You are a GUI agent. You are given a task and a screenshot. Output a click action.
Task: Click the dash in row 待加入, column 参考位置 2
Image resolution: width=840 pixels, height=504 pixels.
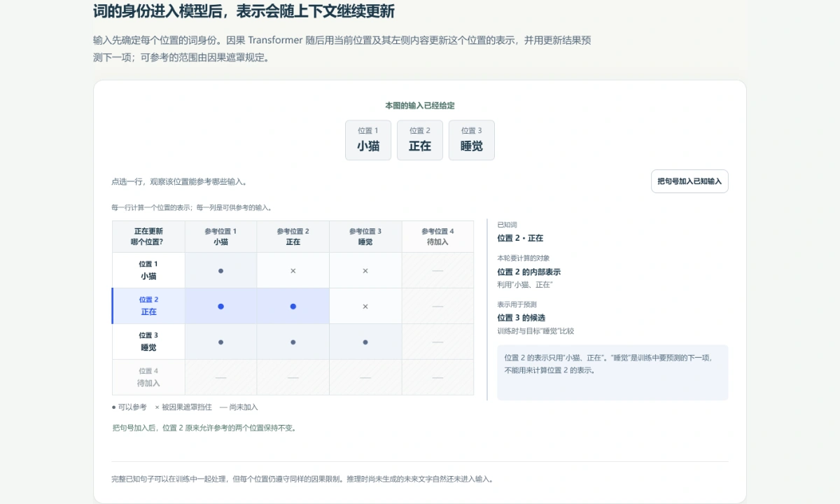tap(293, 377)
